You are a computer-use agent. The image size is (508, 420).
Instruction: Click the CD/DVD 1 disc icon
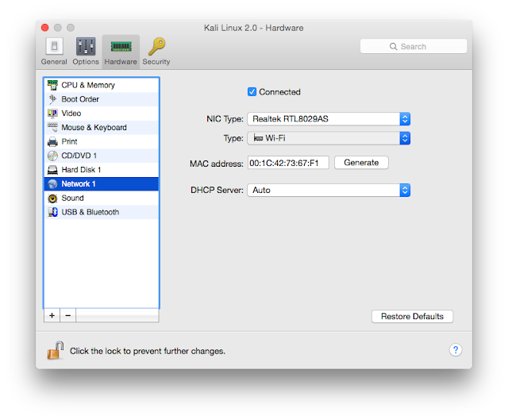pos(52,156)
